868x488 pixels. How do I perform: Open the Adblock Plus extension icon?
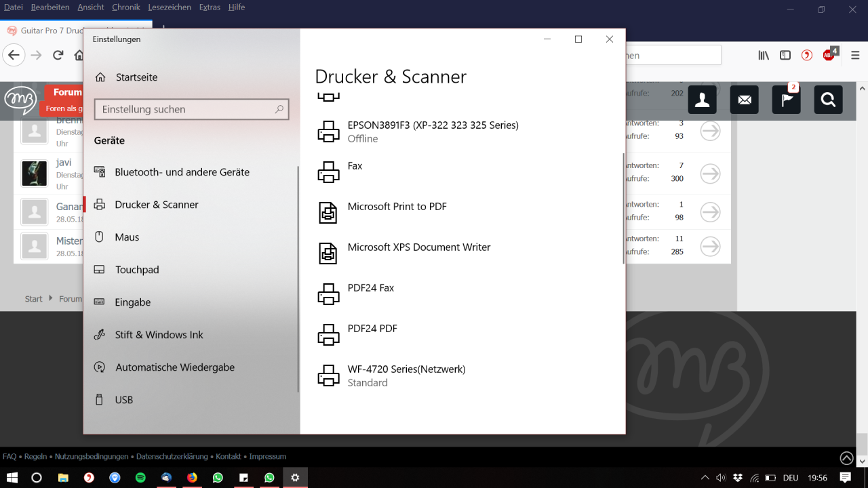829,55
